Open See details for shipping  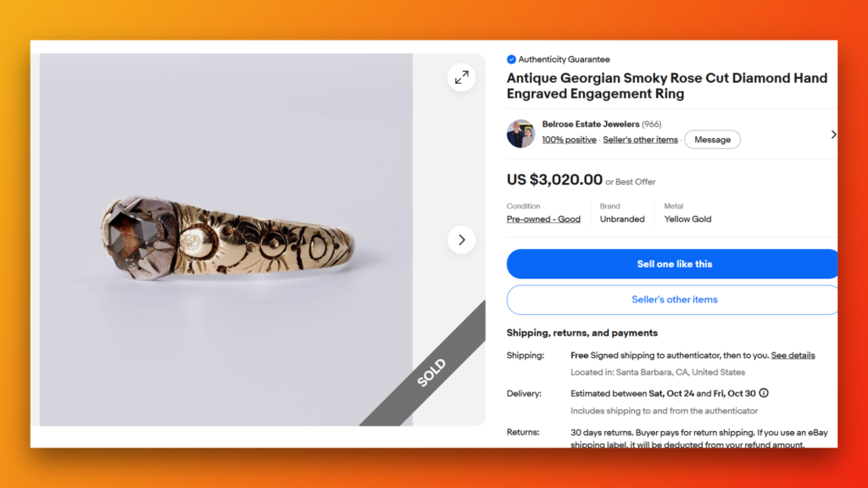point(793,355)
